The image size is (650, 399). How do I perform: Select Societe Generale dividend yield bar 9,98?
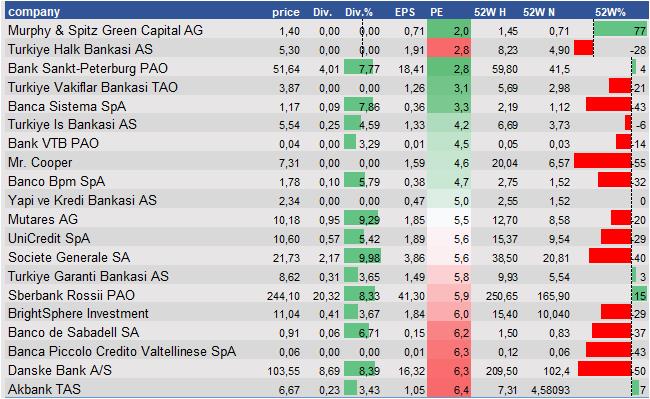tap(363, 257)
